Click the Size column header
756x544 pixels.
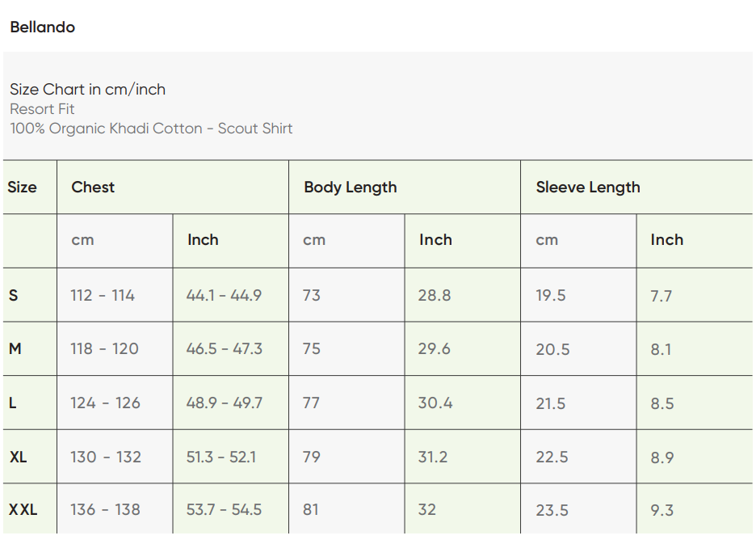tap(23, 188)
